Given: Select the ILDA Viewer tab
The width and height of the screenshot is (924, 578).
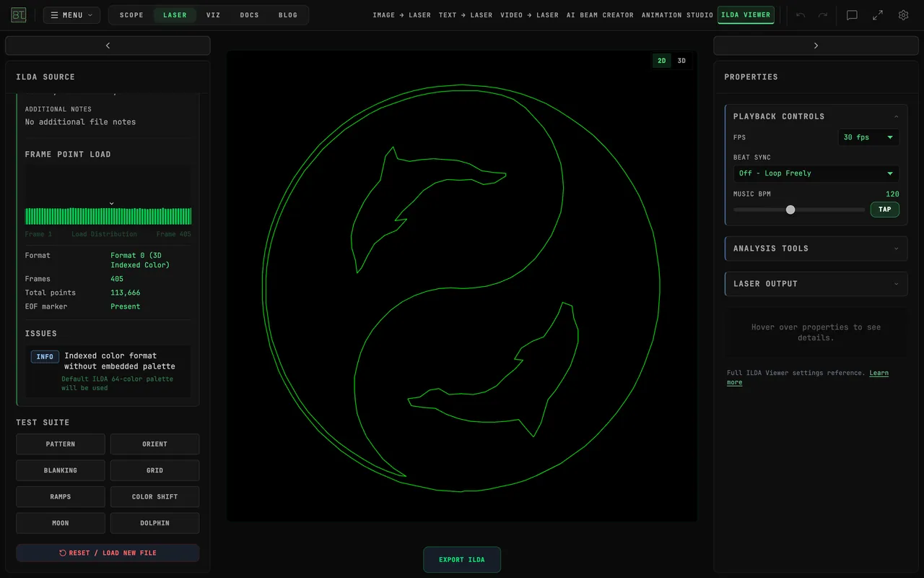Looking at the screenshot, I should (x=746, y=15).
